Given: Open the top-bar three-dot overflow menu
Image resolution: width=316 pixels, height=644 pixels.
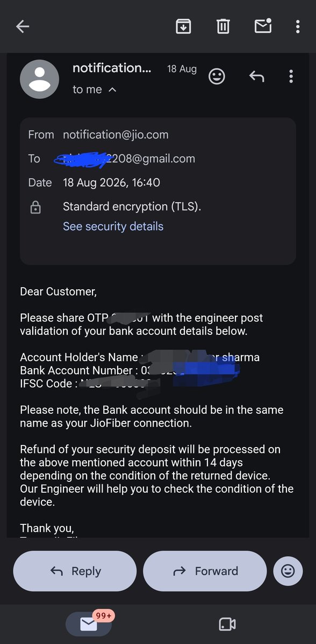Looking at the screenshot, I should [298, 26].
